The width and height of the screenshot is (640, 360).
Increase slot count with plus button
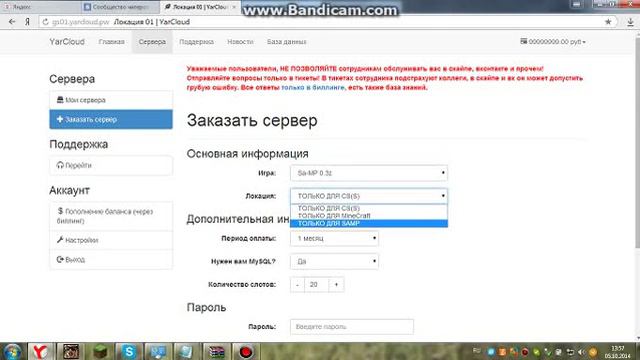[x=336, y=284]
